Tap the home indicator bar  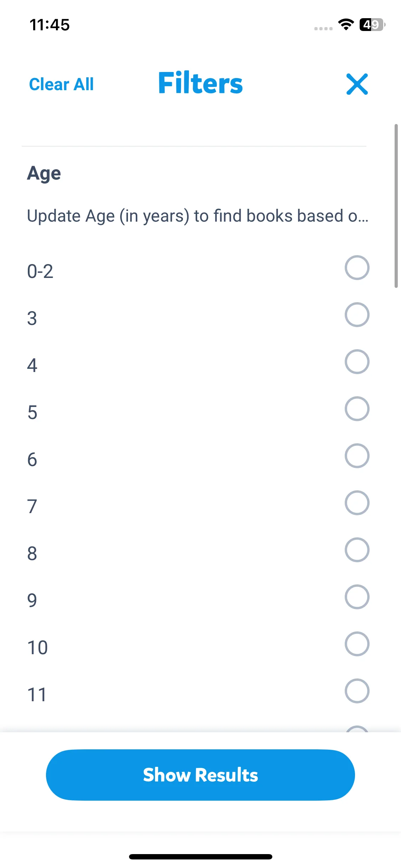pyautogui.click(x=200, y=857)
